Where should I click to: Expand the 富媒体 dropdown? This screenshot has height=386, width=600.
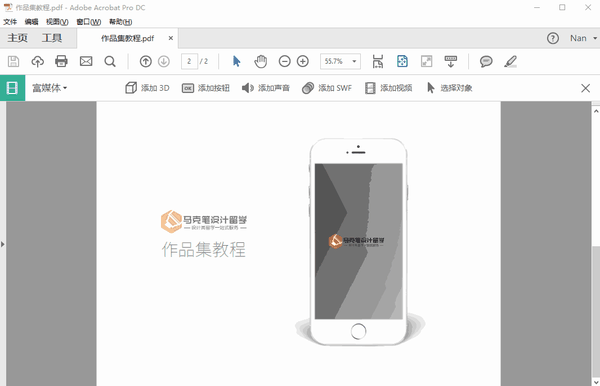tap(50, 88)
